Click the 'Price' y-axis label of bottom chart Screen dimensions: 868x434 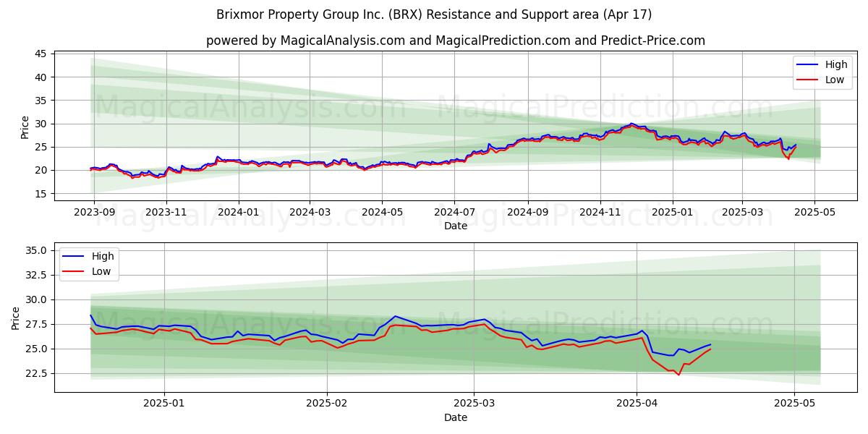coord(16,318)
